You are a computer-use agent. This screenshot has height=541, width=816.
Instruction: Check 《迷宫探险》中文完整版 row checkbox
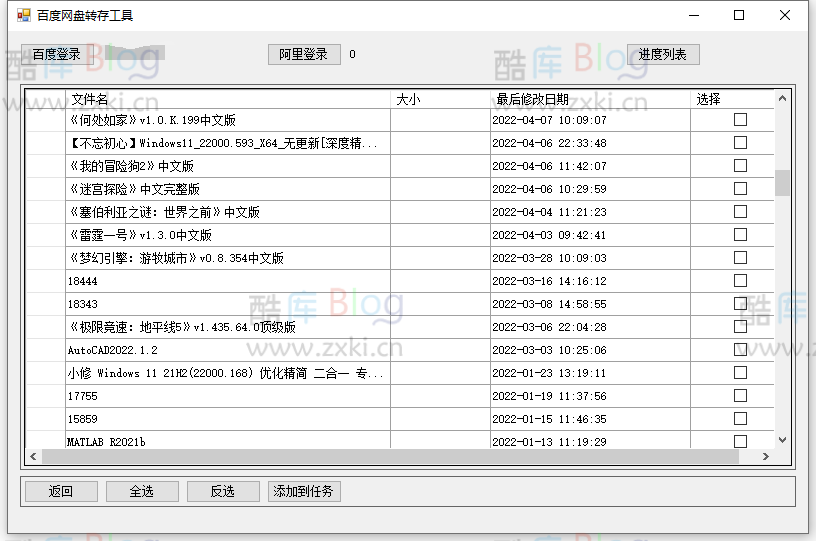point(740,188)
